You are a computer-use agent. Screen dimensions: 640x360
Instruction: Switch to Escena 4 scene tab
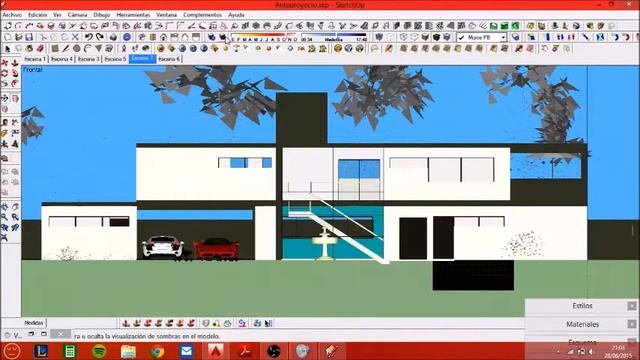pyautogui.click(x=62, y=59)
